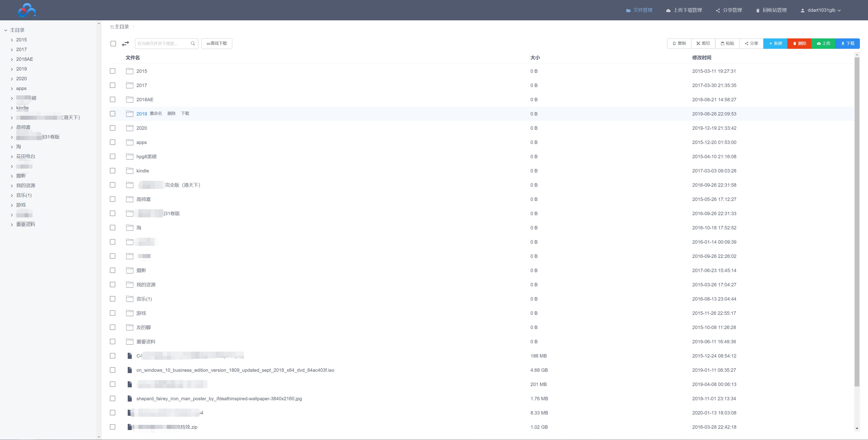Click the 粘贴 paste toolbar button
The height and width of the screenshot is (440, 868).
727,43
